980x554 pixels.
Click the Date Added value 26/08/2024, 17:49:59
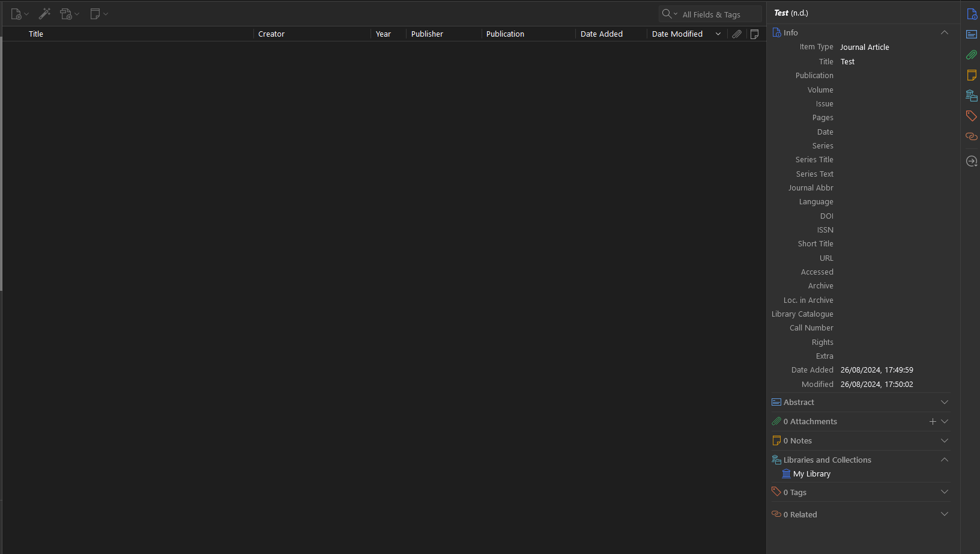tap(877, 370)
